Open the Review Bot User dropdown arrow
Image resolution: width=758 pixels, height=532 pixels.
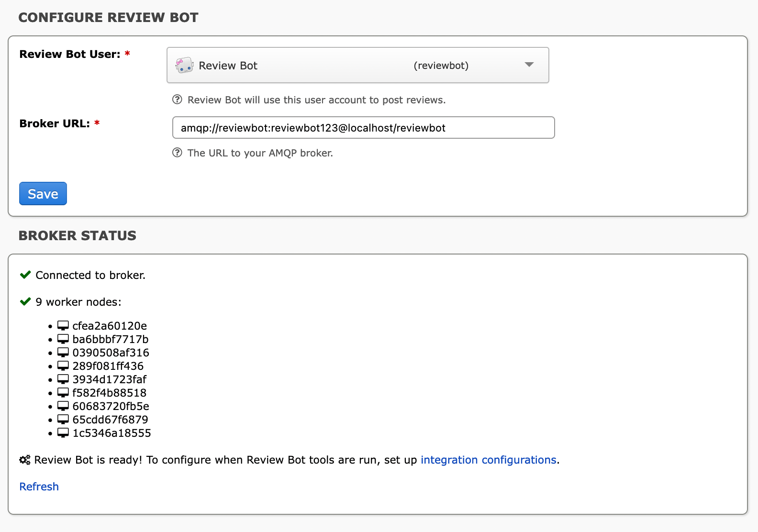pyautogui.click(x=529, y=65)
